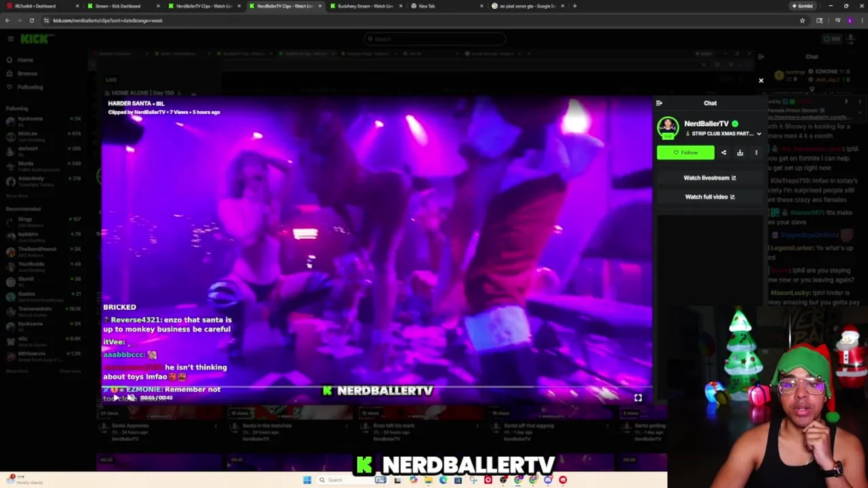This screenshot has height=488, width=868.
Task: Focus the Kick search field
Action: coord(434,39)
